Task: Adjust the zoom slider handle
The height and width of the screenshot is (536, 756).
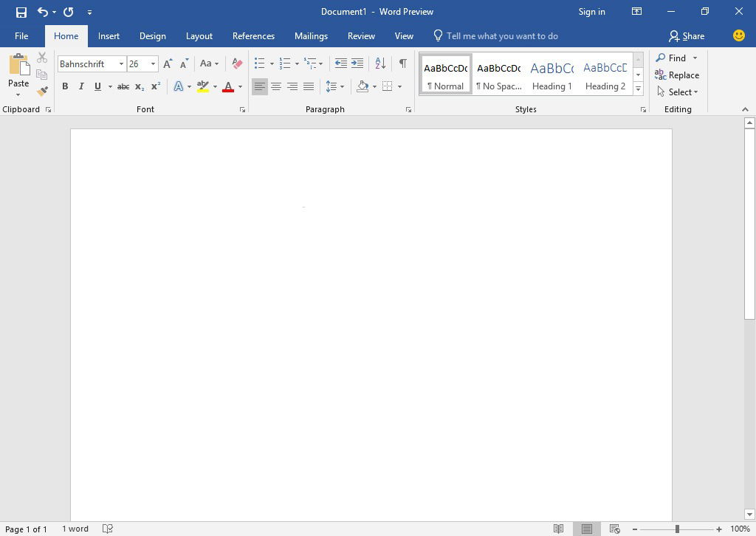Action: pyautogui.click(x=677, y=529)
